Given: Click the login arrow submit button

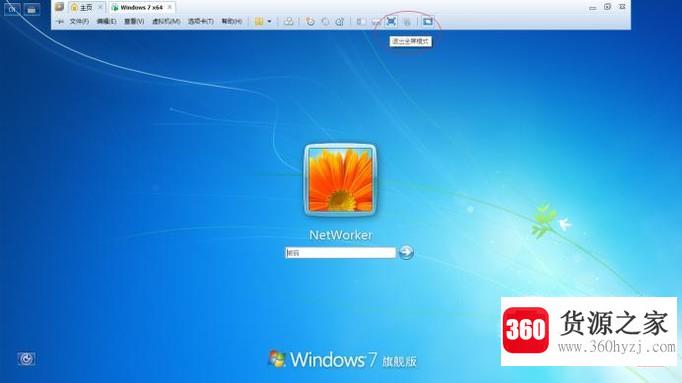Looking at the screenshot, I should coord(406,252).
